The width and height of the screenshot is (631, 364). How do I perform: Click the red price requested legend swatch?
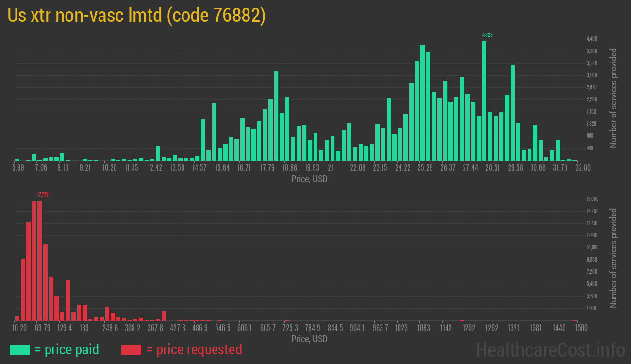tap(131, 349)
